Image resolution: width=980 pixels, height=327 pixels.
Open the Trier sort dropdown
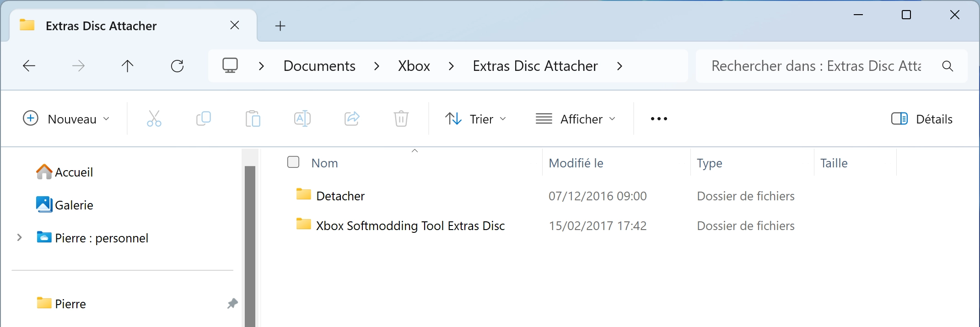coord(476,119)
